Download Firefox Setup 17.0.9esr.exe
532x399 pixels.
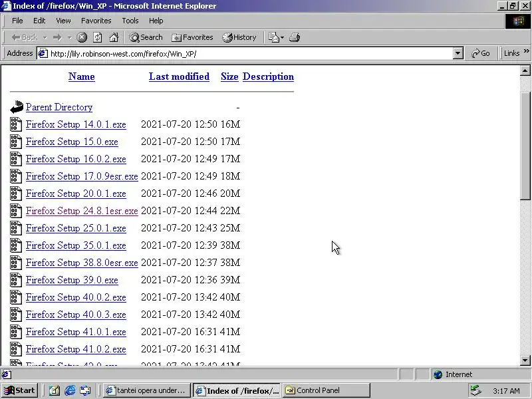(82, 176)
